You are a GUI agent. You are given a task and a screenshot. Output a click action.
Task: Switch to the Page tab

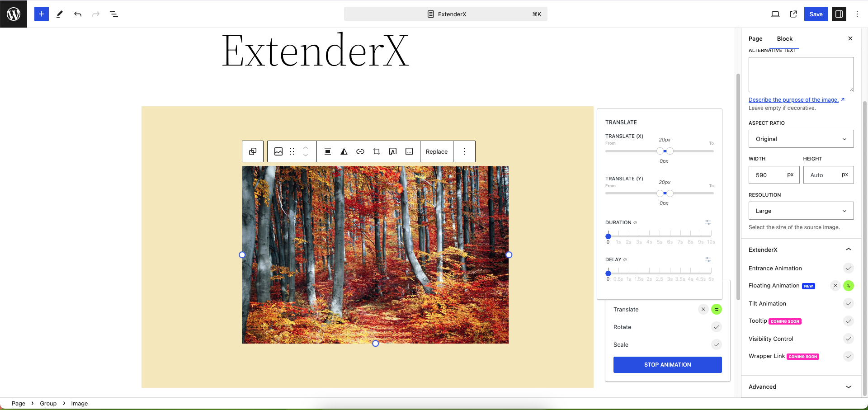tap(755, 38)
